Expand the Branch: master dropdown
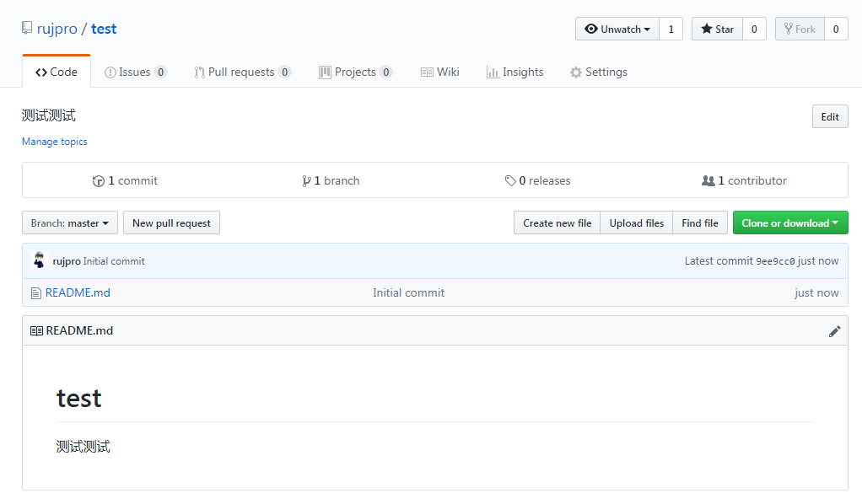 pyautogui.click(x=70, y=223)
